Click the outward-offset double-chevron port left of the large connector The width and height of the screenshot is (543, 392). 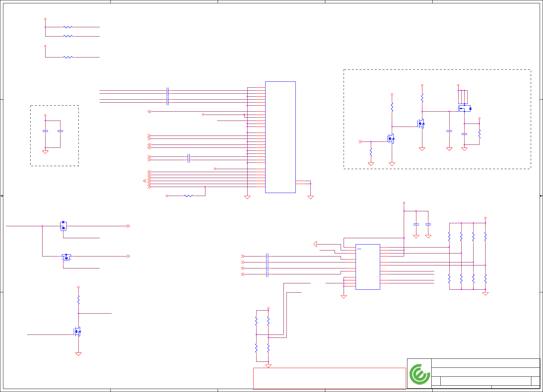tap(145, 181)
